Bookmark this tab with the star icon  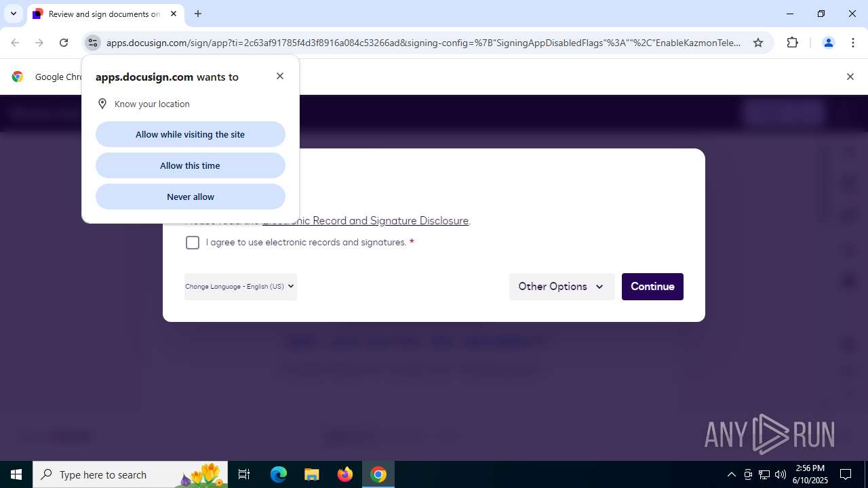tap(758, 43)
